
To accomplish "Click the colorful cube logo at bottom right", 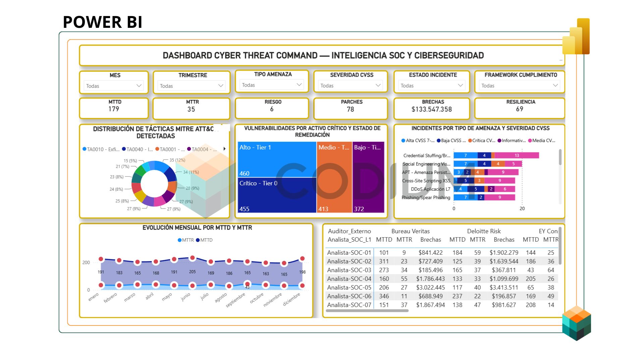I will click(x=577, y=323).
